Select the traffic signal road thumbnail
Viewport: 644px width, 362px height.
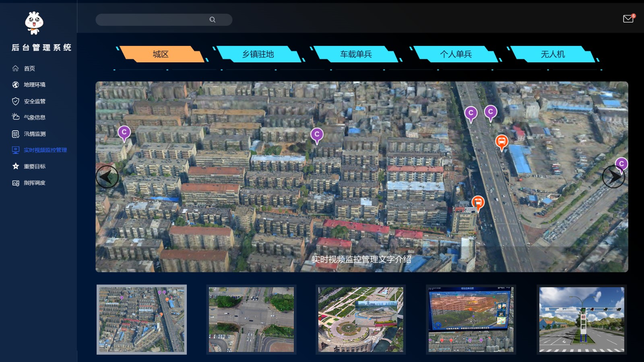click(581, 319)
